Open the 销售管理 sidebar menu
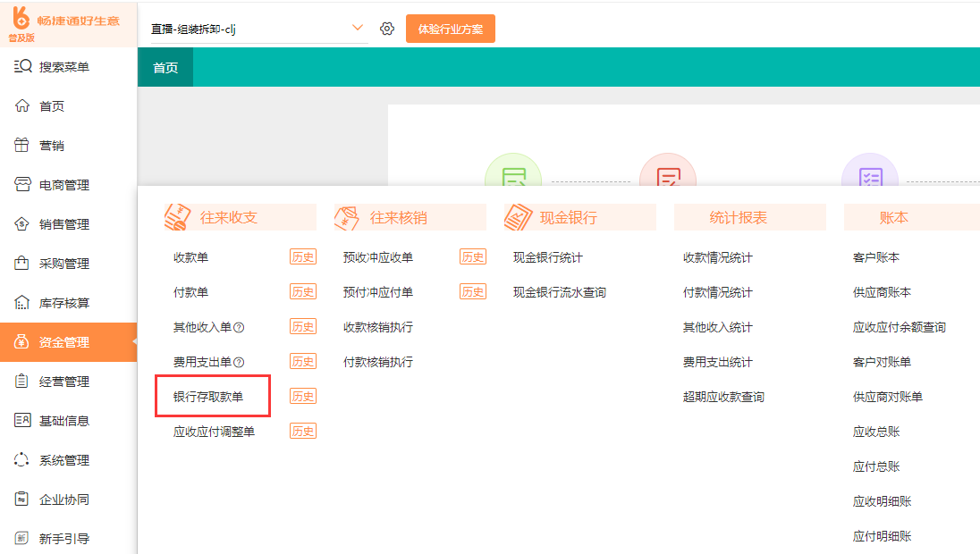This screenshot has width=980, height=554. click(63, 224)
